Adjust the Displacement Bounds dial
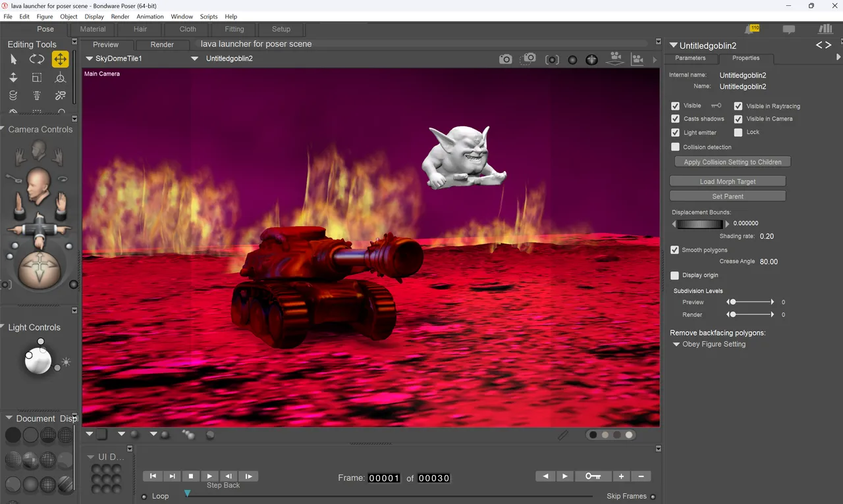 click(701, 224)
